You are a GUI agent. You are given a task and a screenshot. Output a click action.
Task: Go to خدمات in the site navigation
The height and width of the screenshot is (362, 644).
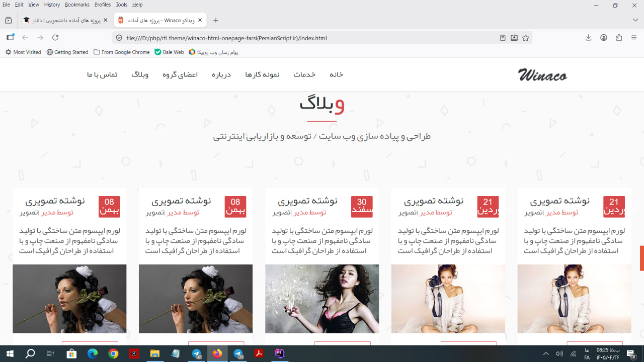tap(304, 74)
